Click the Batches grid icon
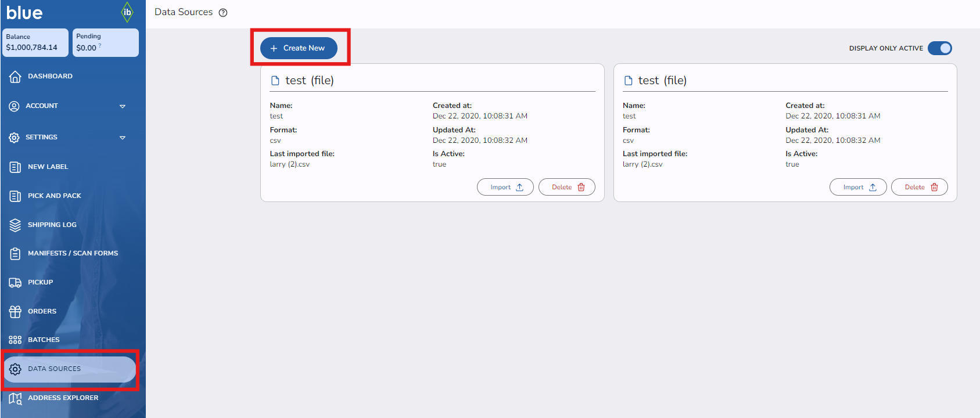Screen dimensions: 980x418 (x=15, y=340)
